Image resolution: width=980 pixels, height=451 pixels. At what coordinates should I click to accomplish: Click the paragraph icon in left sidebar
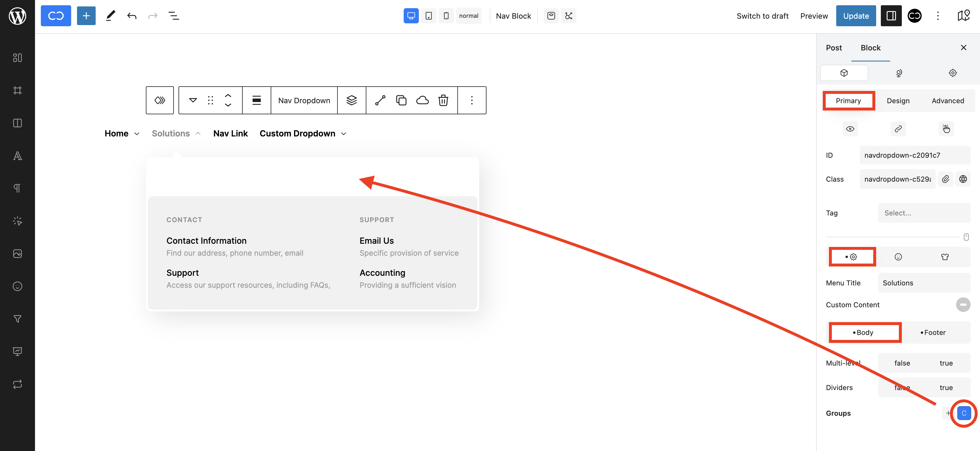click(x=17, y=188)
